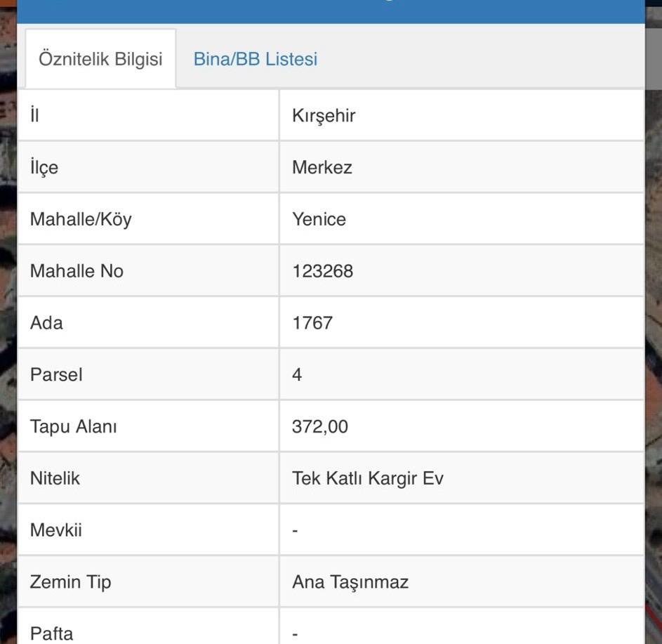This screenshot has width=662, height=644.
Task: Select the Merkez value in the İlçe row
Action: [322, 168]
